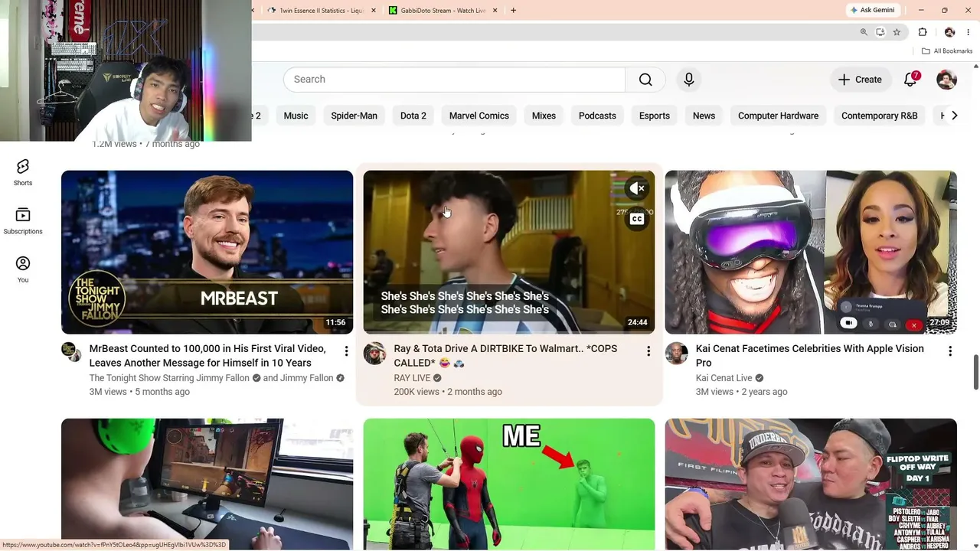Open more options for Ray & Tota video
980x551 pixels.
point(648,351)
